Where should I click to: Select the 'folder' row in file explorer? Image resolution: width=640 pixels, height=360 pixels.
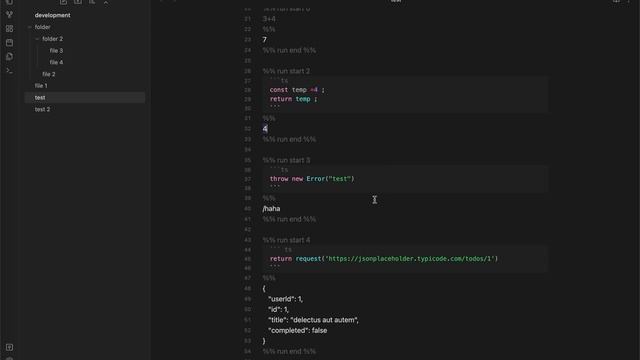84,27
